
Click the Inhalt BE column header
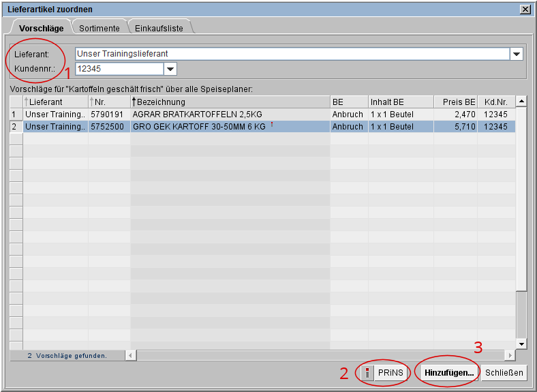point(401,102)
